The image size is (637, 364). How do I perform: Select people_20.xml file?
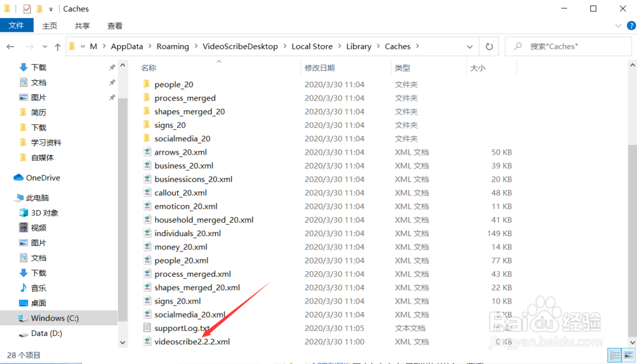pos(181,260)
